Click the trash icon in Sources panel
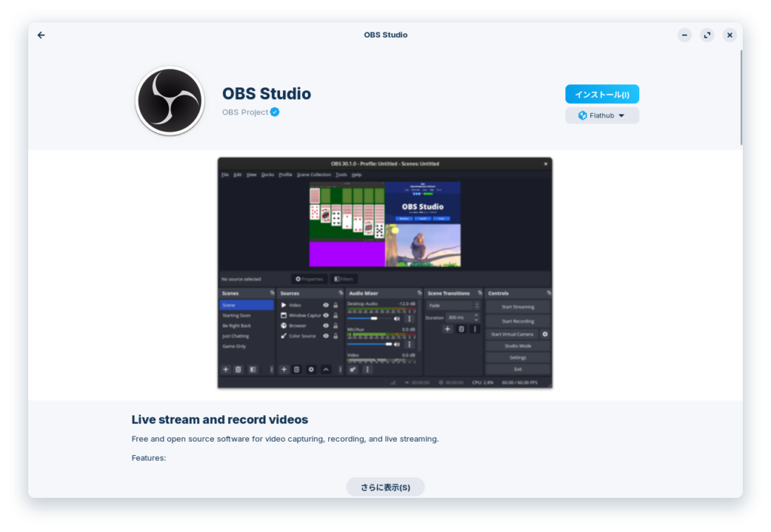 (297, 369)
